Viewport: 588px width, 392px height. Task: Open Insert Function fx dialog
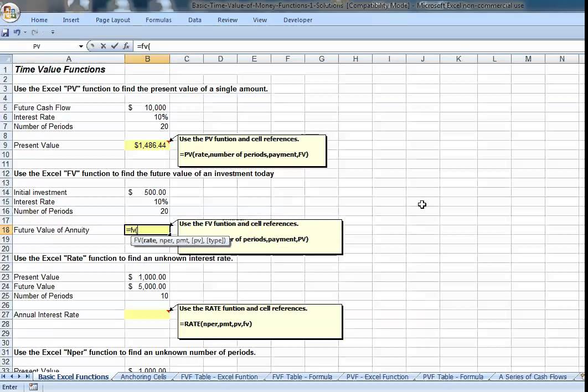[x=126, y=46]
